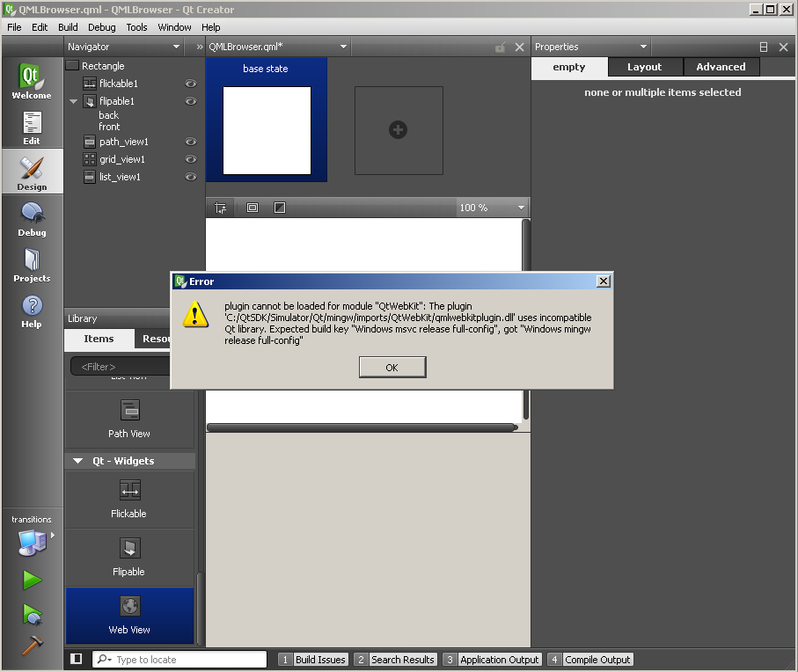Add a new state with plus icon

(x=398, y=130)
